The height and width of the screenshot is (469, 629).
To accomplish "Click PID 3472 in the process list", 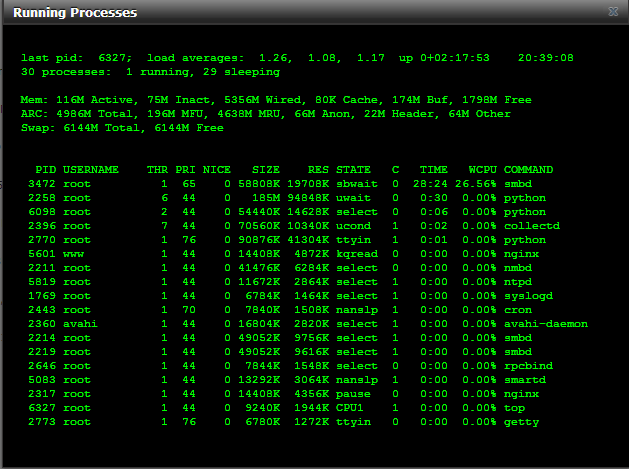I will (x=42, y=184).
